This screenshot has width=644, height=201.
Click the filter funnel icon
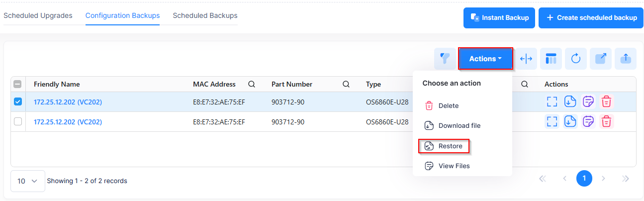[x=445, y=59]
